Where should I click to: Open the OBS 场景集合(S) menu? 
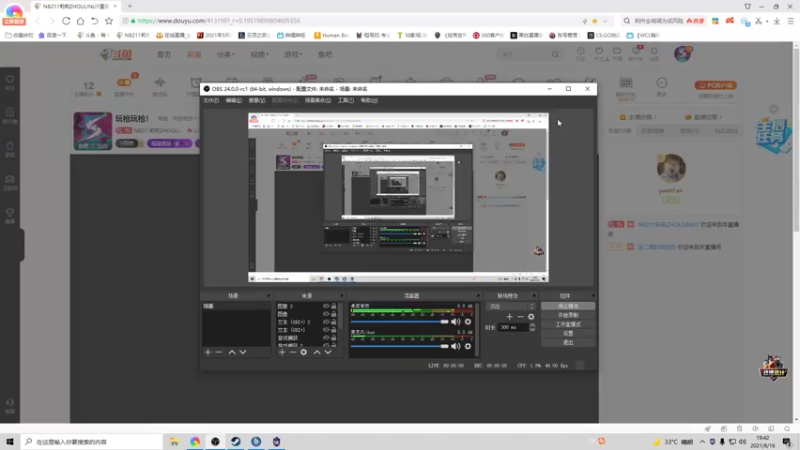318,101
